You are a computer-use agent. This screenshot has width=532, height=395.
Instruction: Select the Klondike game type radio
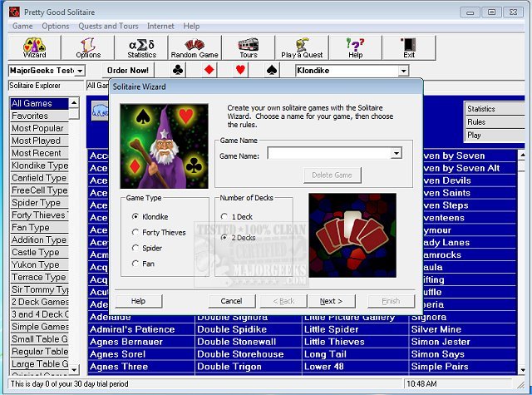tap(135, 216)
